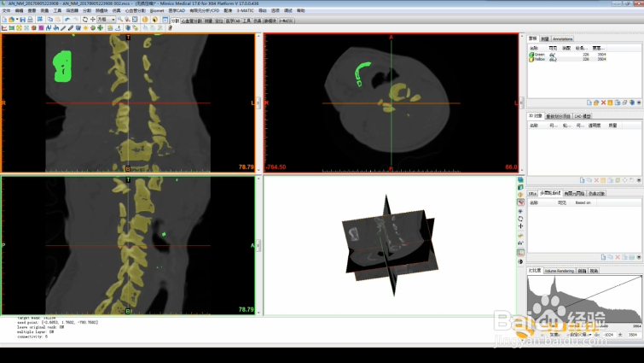Open the 方框 selection-shape combo box
644x363 pixels.
click(x=106, y=20)
